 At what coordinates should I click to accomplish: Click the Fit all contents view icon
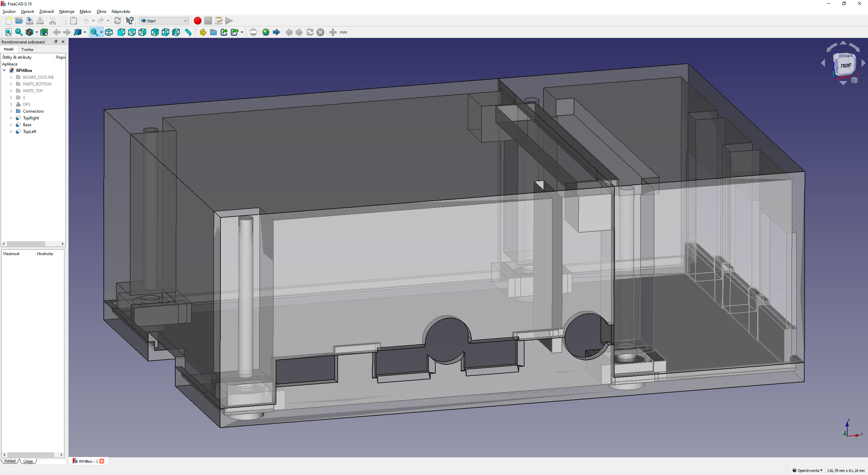8,32
